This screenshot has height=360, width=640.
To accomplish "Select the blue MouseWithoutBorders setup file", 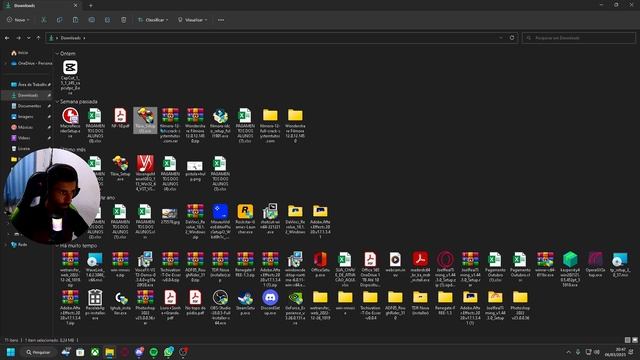I will coord(220,221).
